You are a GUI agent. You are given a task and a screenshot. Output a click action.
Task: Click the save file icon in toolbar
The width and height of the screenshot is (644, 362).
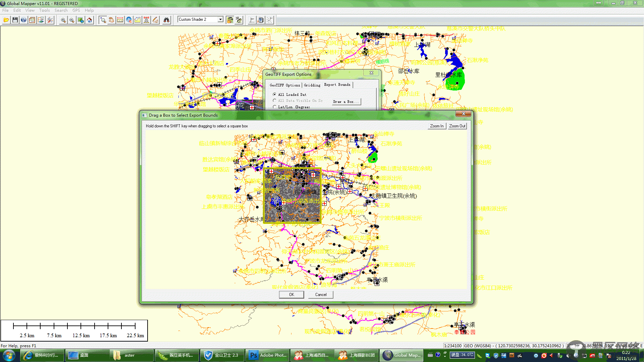[15, 19]
